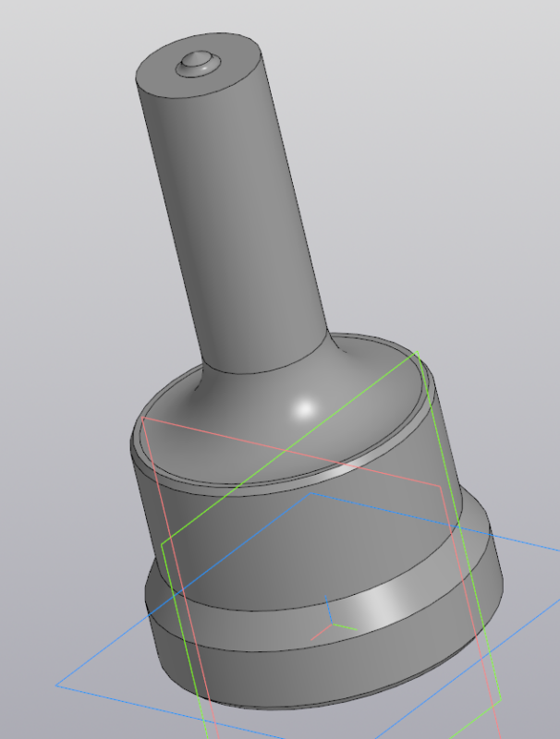Image resolution: width=560 pixels, height=739 pixels.
Task: Click the green plane's bottom-right corner
Action: click(500, 699)
